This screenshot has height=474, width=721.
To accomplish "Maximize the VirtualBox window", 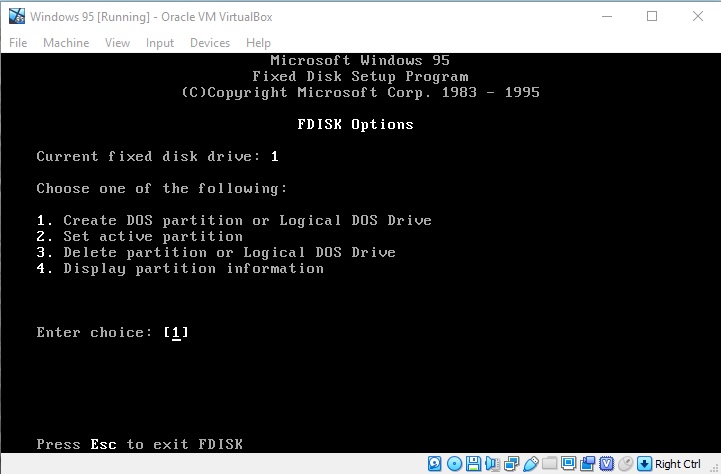I will [652, 17].
